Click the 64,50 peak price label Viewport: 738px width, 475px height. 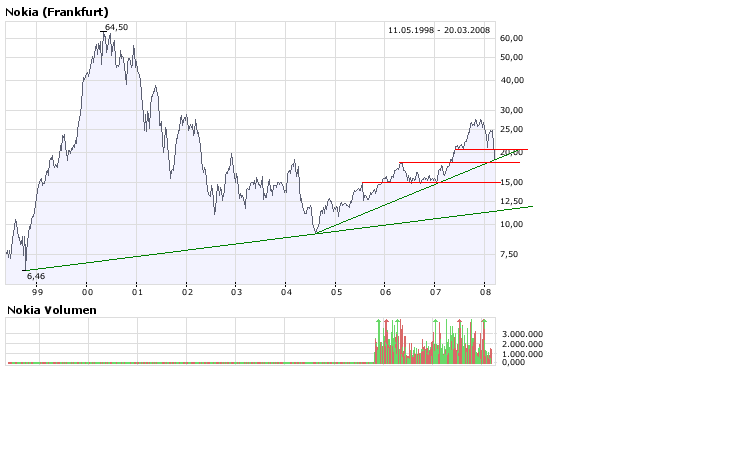click(117, 27)
